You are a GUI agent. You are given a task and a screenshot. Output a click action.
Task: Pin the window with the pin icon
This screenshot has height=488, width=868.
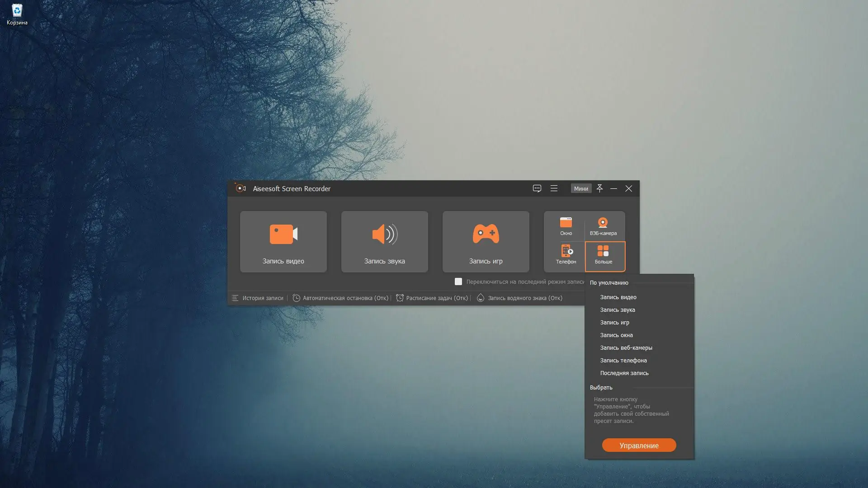tap(599, 188)
